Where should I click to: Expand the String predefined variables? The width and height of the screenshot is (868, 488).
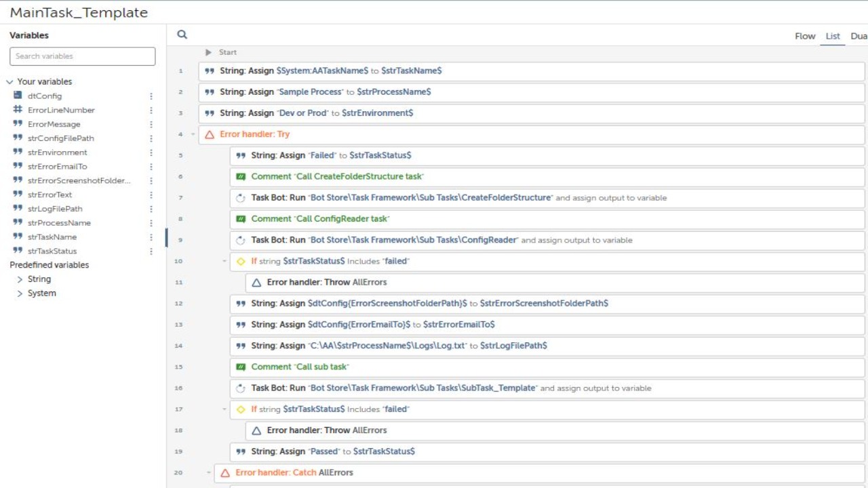pyautogui.click(x=20, y=279)
